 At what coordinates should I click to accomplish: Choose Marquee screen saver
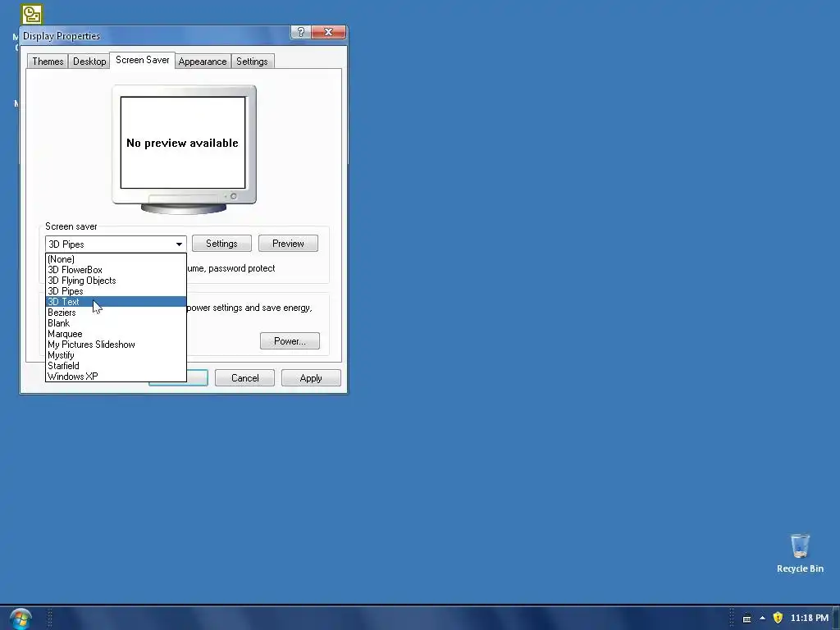[x=116, y=334]
